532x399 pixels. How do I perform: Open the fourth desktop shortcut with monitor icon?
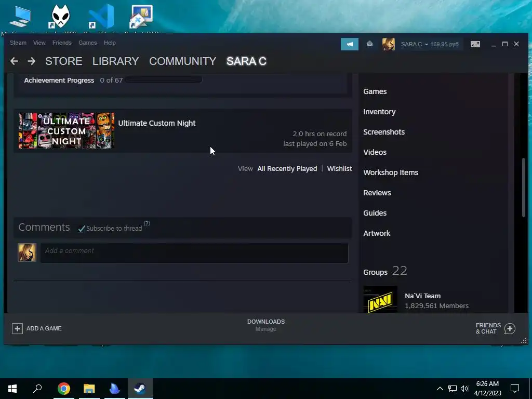click(x=141, y=16)
